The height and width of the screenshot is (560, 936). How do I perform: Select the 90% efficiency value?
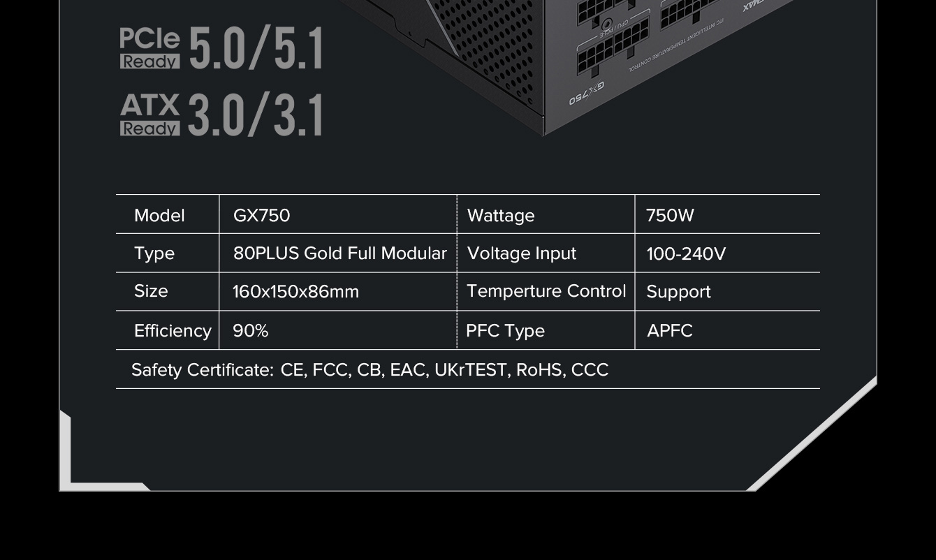click(250, 331)
